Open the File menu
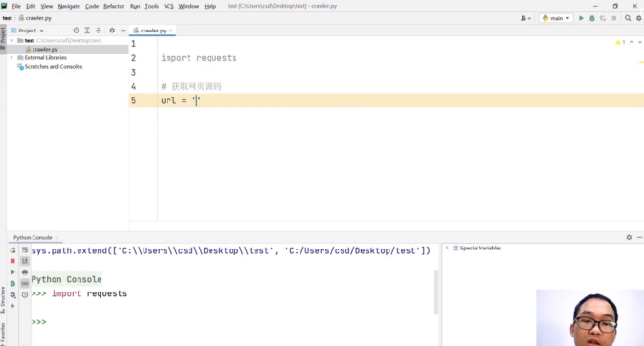Viewport: 644px width, 346px height. pyautogui.click(x=16, y=6)
